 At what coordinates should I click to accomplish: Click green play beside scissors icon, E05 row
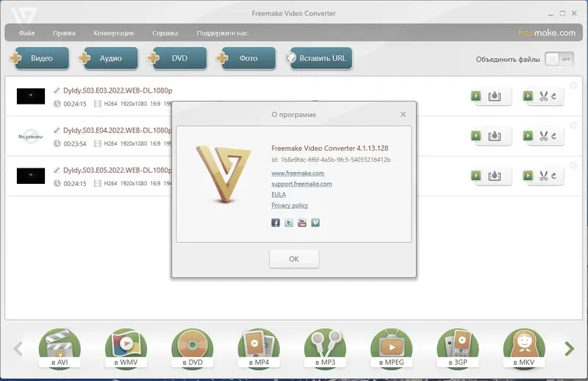point(528,175)
